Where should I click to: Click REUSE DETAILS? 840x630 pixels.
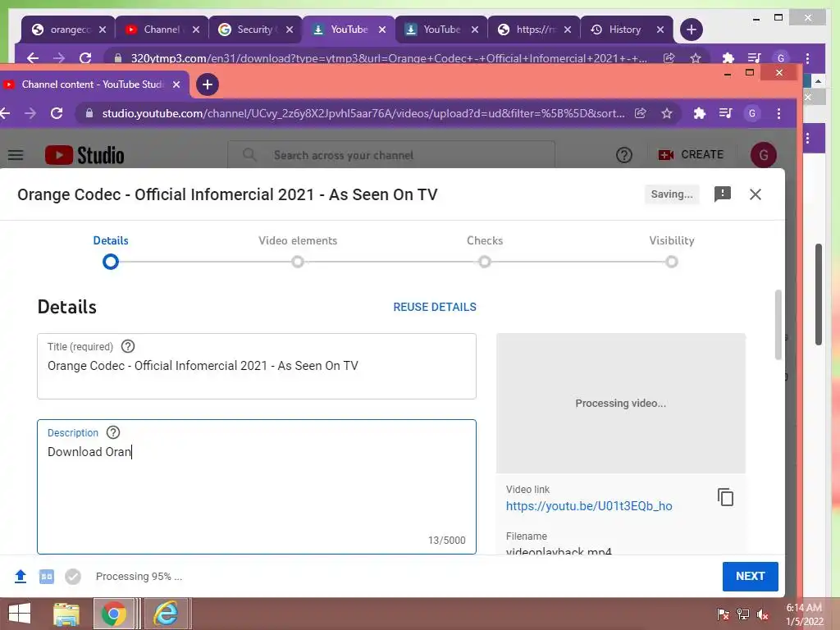click(x=435, y=307)
